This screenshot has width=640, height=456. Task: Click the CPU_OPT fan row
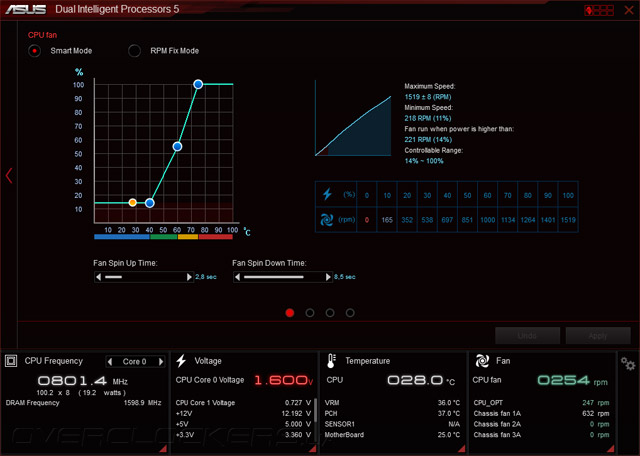(541, 403)
